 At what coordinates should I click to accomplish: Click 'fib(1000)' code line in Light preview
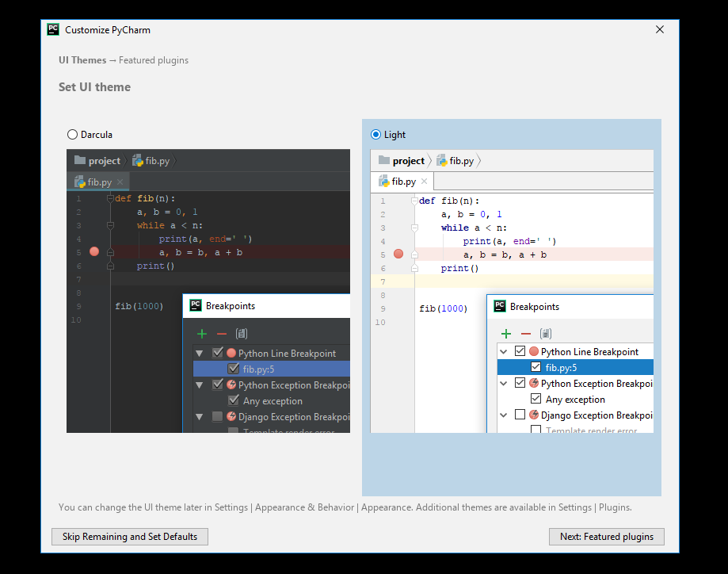click(x=444, y=308)
